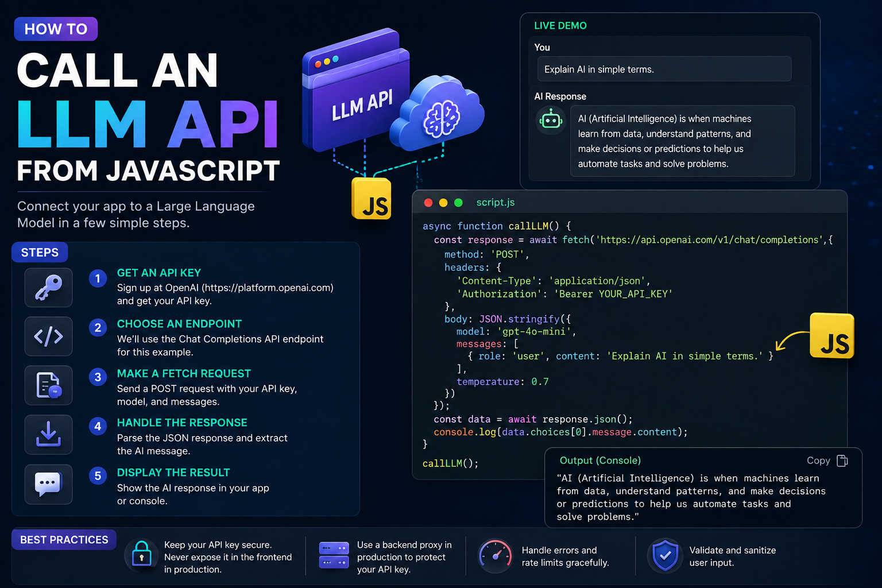Click the callLLM(); invocation line
The height and width of the screenshot is (588, 882).
click(x=450, y=463)
